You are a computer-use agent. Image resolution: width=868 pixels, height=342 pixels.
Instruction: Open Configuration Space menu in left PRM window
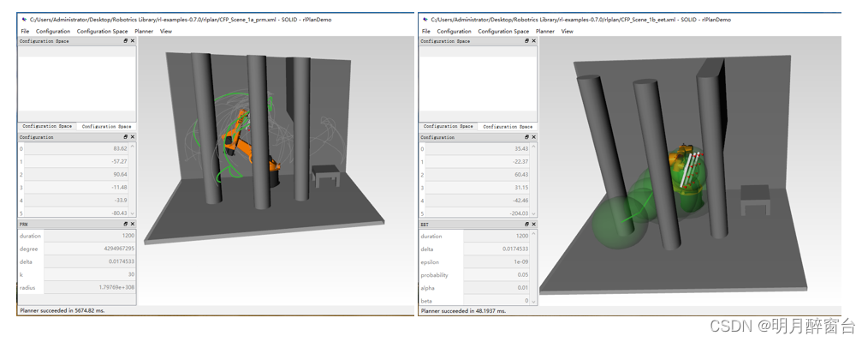click(103, 31)
